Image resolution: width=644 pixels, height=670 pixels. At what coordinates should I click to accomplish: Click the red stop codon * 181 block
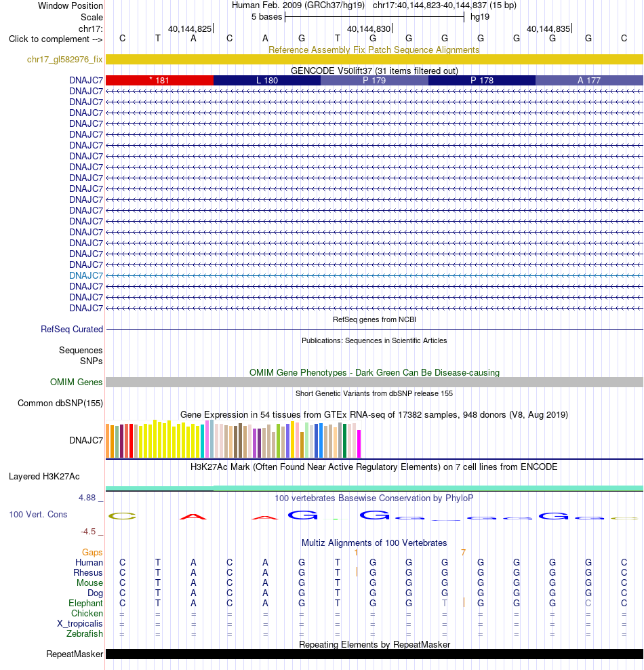click(x=159, y=80)
